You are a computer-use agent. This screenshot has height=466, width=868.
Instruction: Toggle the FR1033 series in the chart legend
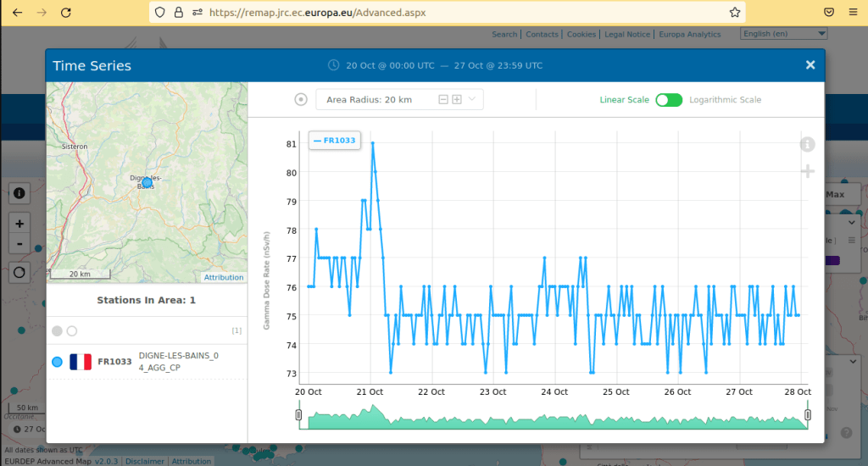(x=335, y=141)
